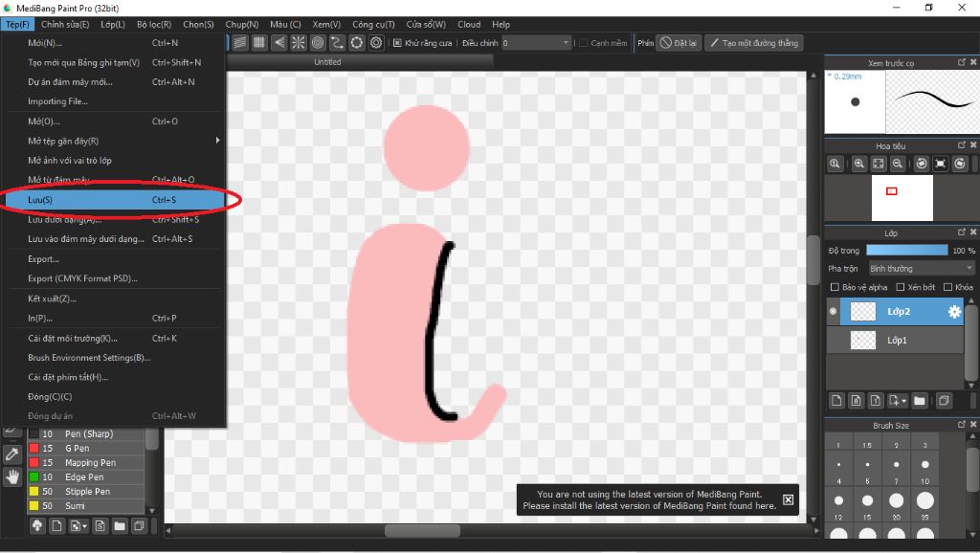Click the cloud brush download icon
The image size is (980, 553).
(x=37, y=526)
